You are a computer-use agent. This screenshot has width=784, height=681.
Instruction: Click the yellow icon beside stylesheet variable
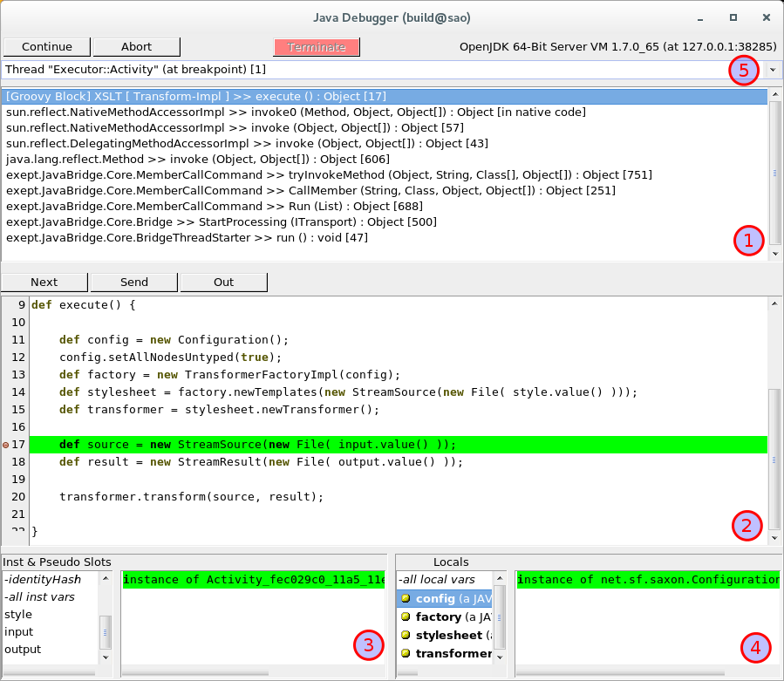click(406, 636)
